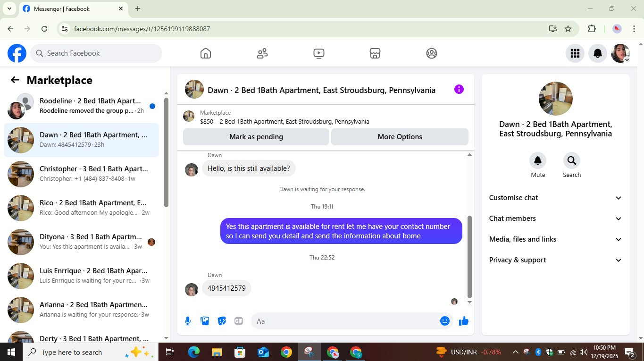
Task: Open Luis Enrrique conversation
Action: click(x=82, y=276)
